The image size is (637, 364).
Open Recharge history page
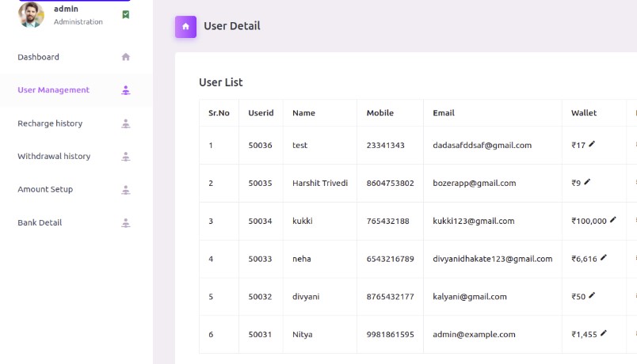[x=50, y=123]
